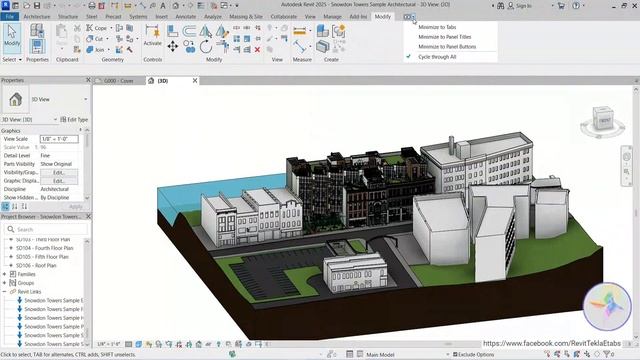Switch to the G000 - Cover view tab
The width and height of the screenshot is (640, 360).
click(119, 81)
